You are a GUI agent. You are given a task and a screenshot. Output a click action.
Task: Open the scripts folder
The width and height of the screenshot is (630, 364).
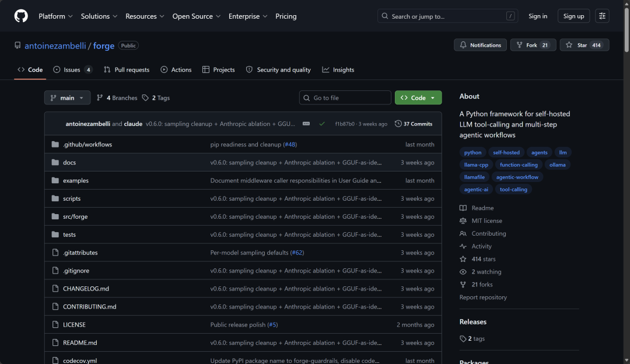pyautogui.click(x=72, y=198)
